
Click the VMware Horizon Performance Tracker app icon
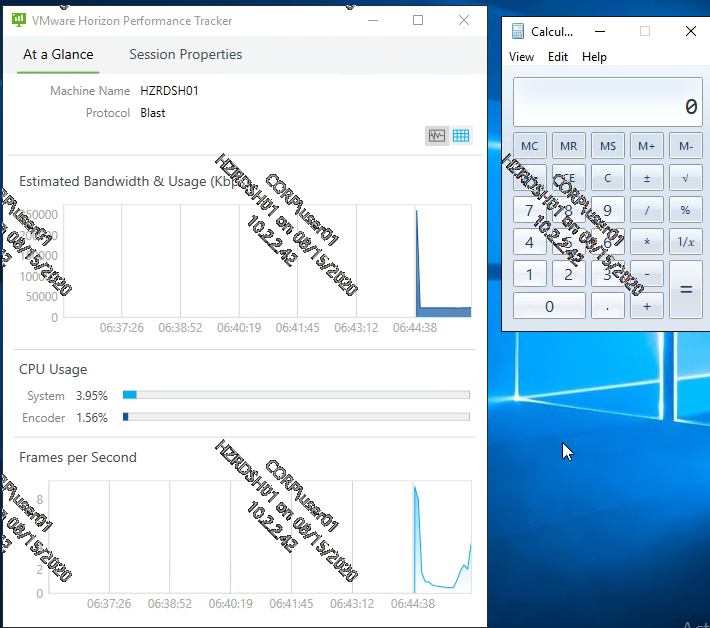pyautogui.click(x=19, y=20)
